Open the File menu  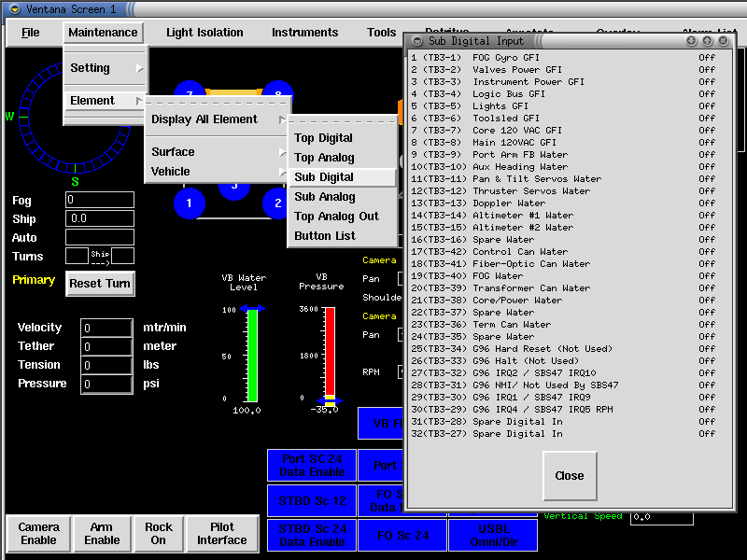[31, 33]
